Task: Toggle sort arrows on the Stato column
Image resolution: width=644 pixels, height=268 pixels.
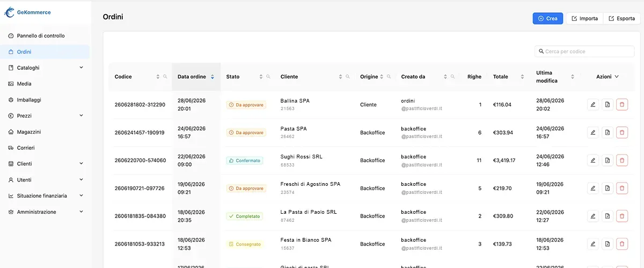Action: [x=261, y=77]
